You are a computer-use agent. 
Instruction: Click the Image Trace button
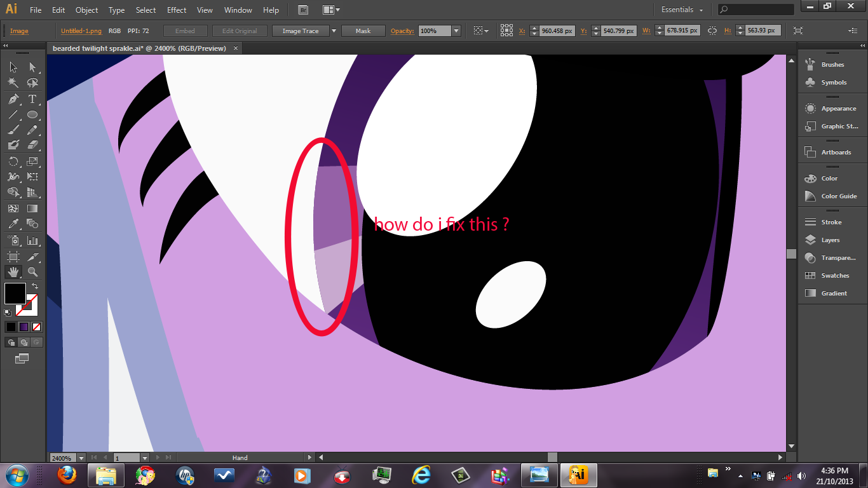301,30
